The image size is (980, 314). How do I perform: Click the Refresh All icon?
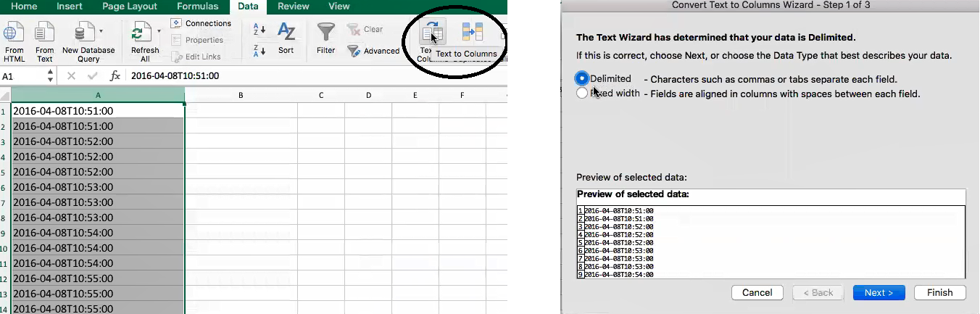click(x=141, y=33)
